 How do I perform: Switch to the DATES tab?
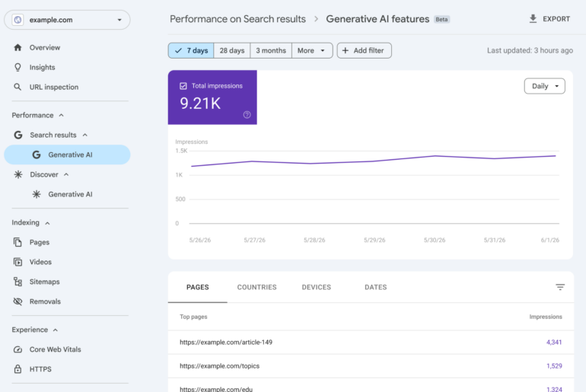376,287
